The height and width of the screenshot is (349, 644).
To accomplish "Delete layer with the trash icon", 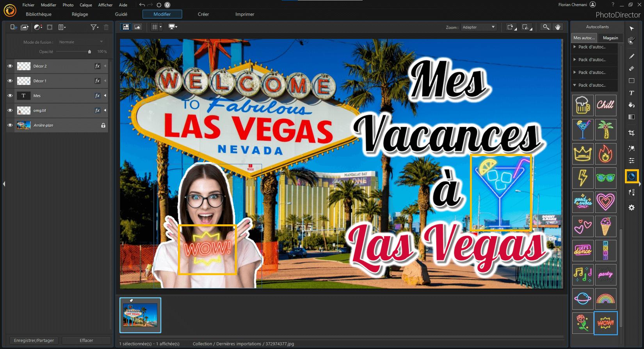I will [x=106, y=27].
